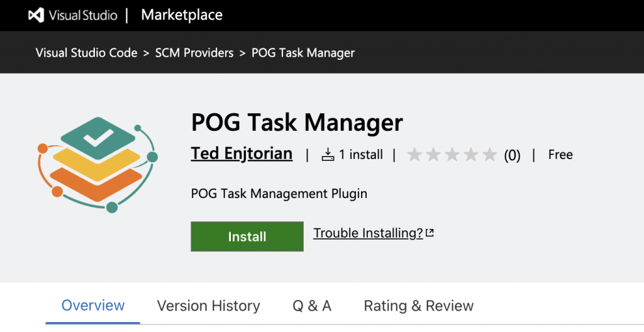Open publisher Ted Enjtorian's profile
The height and width of the screenshot is (332, 644).
point(241,153)
